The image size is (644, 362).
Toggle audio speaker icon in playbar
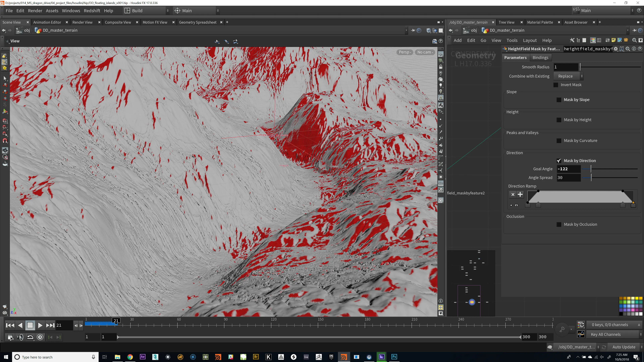[x=20, y=337]
